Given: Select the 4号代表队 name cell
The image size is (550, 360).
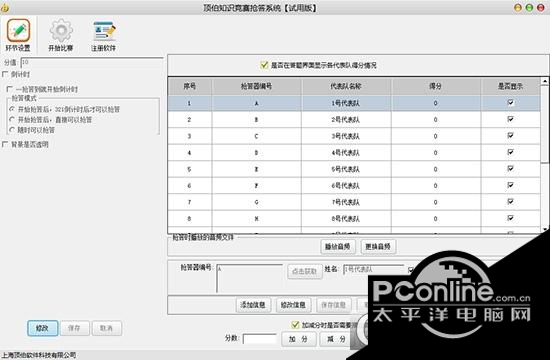Looking at the screenshot, I should tap(346, 153).
